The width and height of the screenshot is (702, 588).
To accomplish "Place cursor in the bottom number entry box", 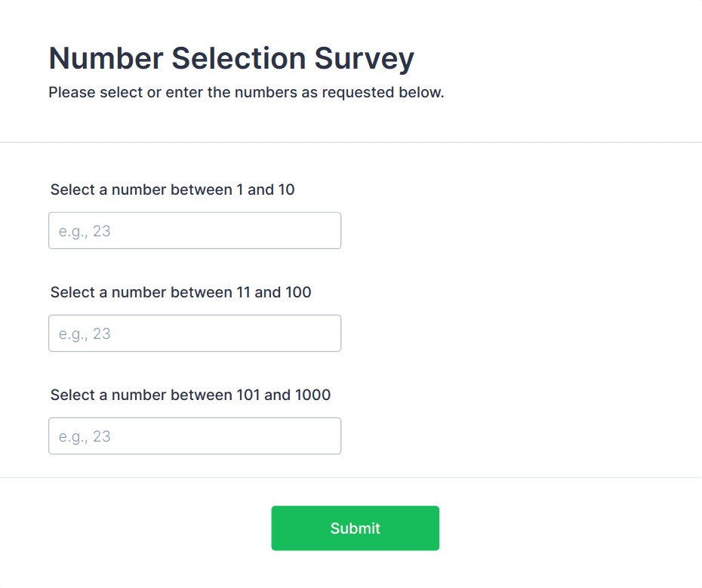I will pos(195,436).
